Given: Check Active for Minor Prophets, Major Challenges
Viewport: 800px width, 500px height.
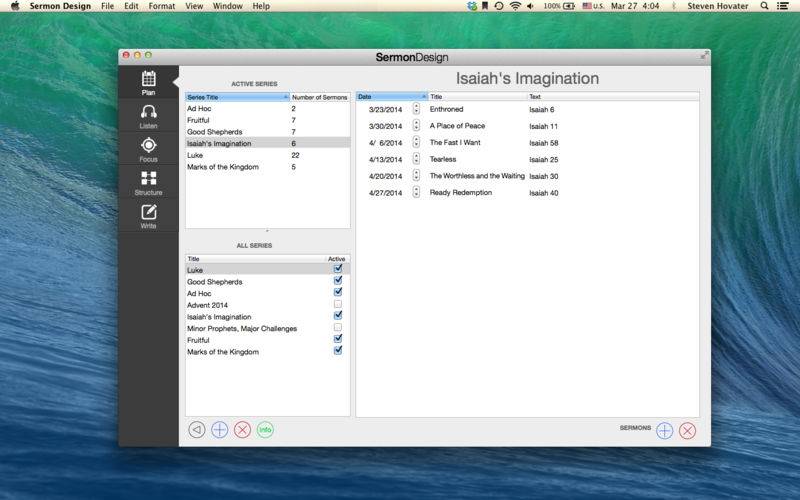Looking at the screenshot, I should (338, 328).
